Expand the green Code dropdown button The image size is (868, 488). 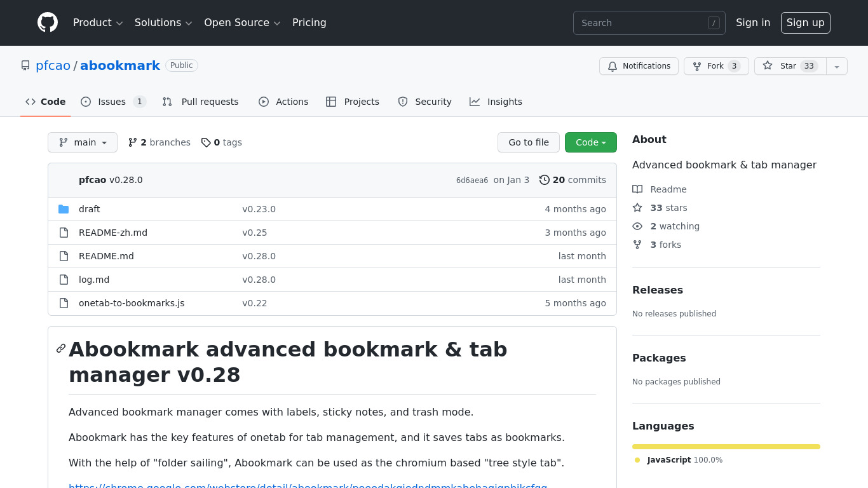[x=591, y=142]
